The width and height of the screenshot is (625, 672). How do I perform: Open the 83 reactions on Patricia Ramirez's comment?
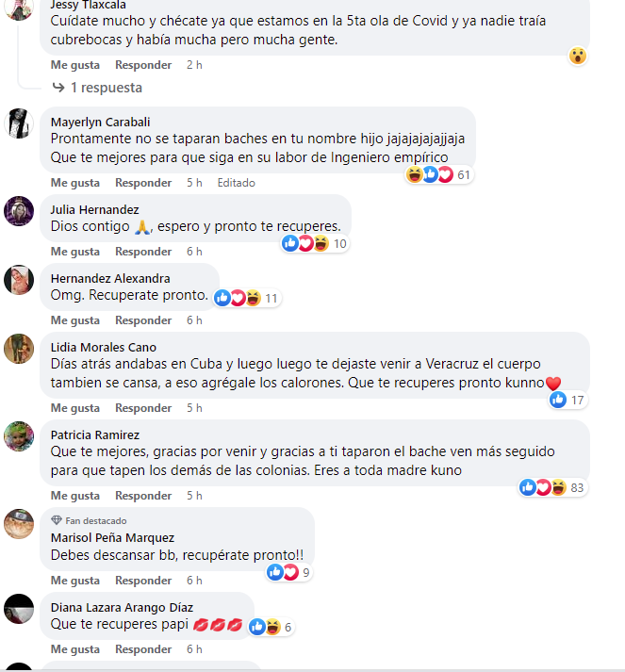[x=552, y=487]
